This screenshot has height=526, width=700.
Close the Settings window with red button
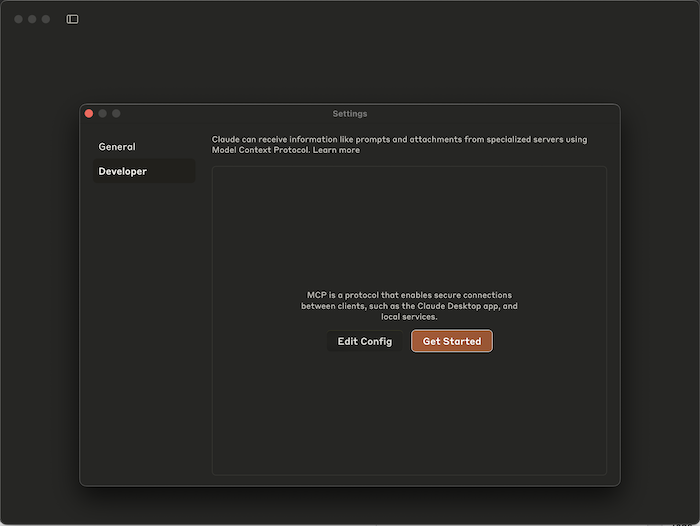click(89, 114)
